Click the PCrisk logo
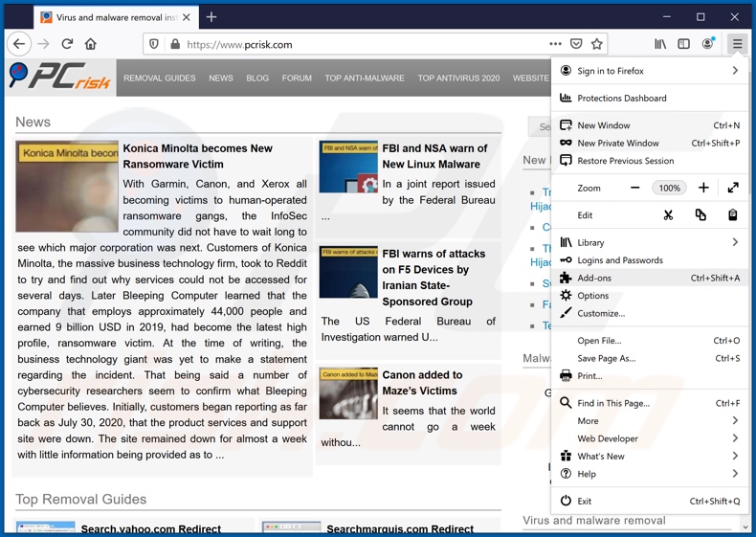This screenshot has width=756, height=537. click(x=60, y=77)
